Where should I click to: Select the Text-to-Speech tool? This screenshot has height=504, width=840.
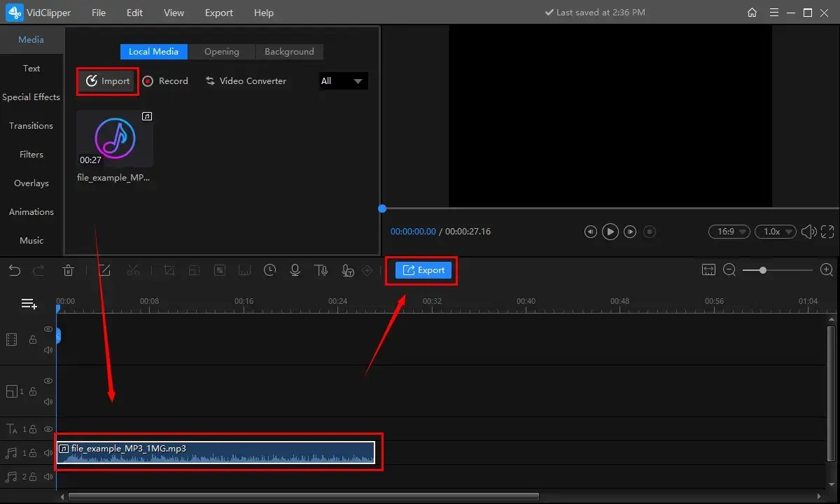tap(321, 270)
